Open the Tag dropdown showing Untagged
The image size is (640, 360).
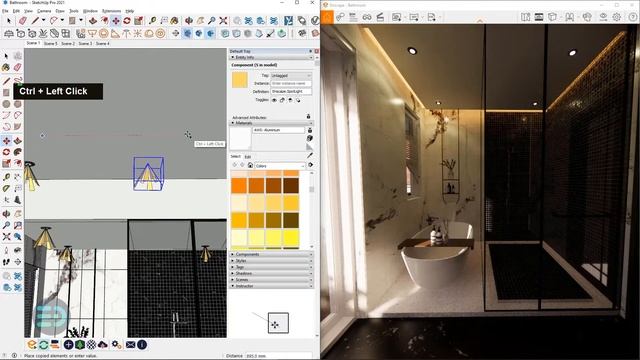(x=291, y=76)
